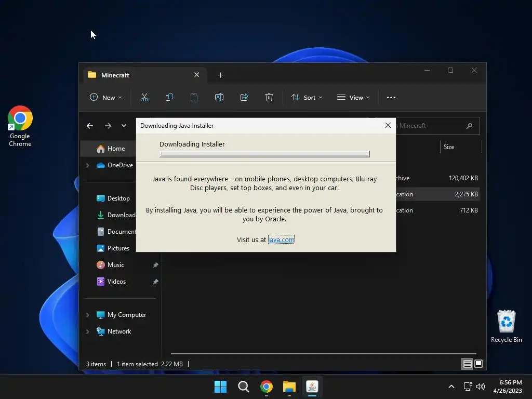
Task: Show hidden icons in system tray
Action: coord(451,387)
